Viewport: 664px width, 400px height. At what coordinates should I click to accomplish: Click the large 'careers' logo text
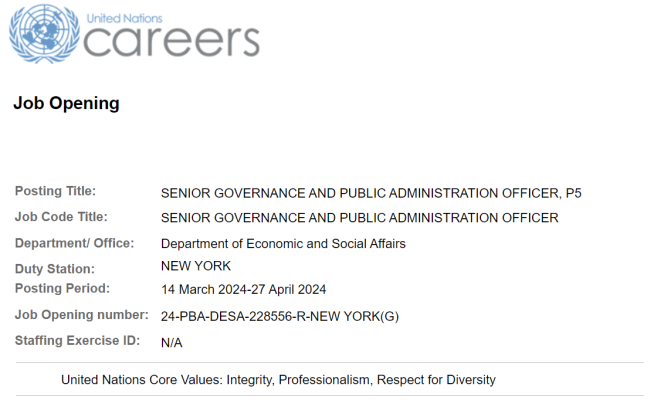(172, 41)
